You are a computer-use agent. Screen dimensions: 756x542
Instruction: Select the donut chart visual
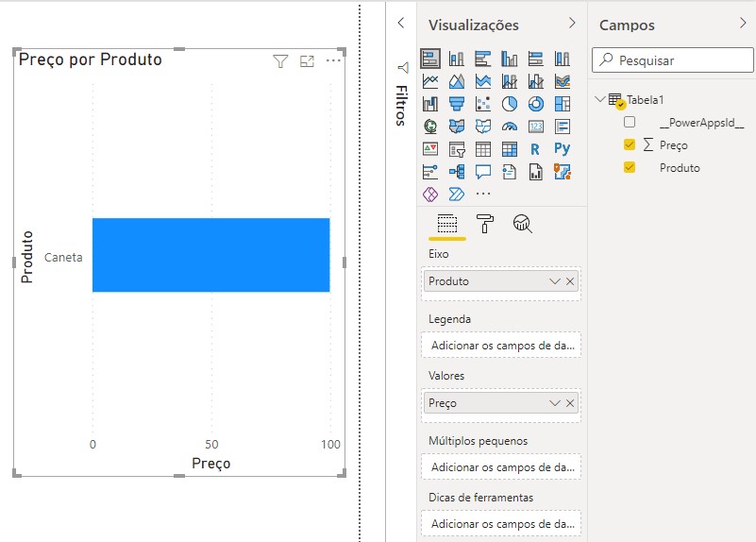click(x=536, y=104)
